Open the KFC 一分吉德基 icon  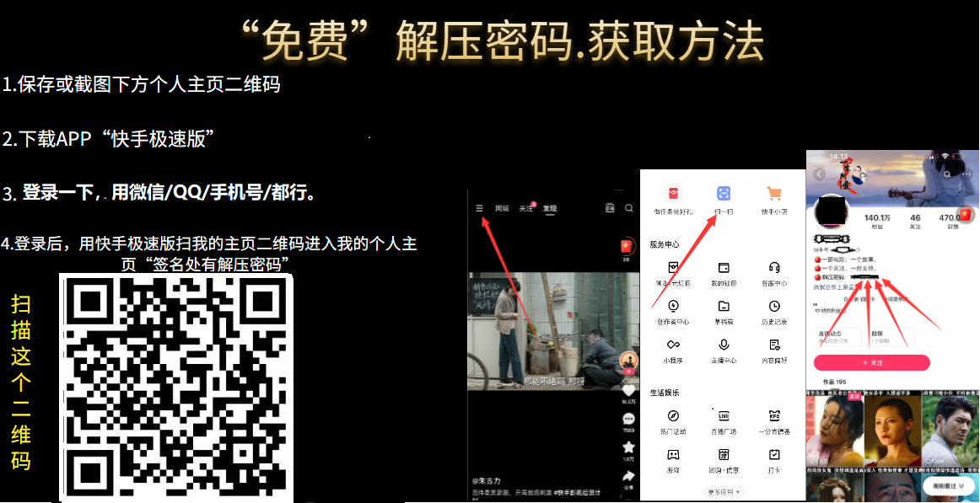(774, 415)
